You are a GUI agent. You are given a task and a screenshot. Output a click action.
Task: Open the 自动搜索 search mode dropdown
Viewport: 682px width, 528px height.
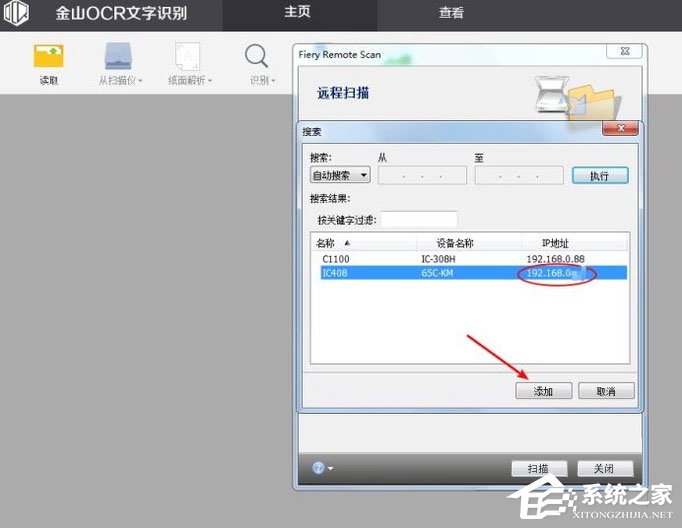[x=340, y=175]
